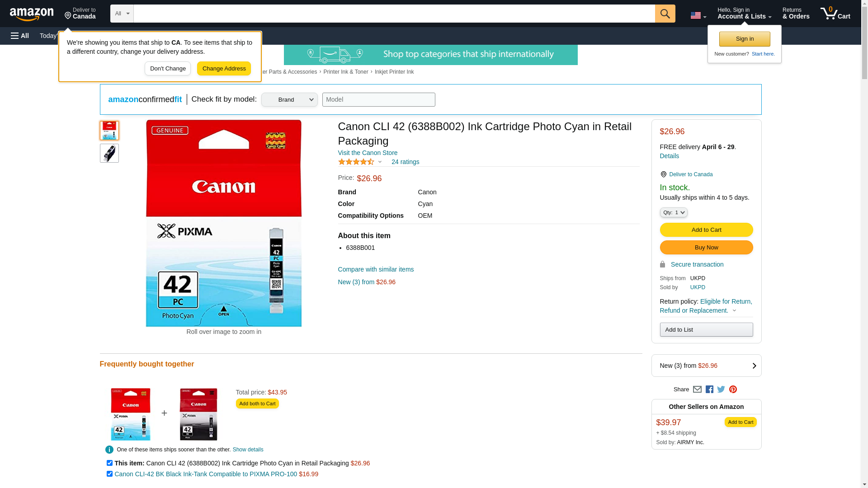Click the Change Address button
Image resolution: width=868 pixels, height=488 pixels.
224,69
